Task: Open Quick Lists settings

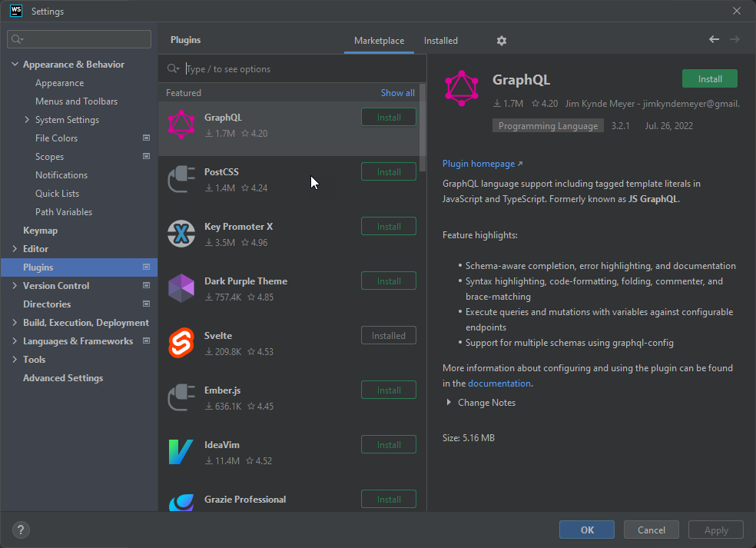Action: point(57,194)
